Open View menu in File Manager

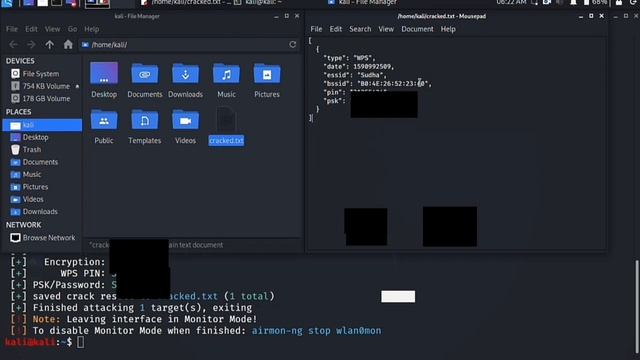point(52,29)
